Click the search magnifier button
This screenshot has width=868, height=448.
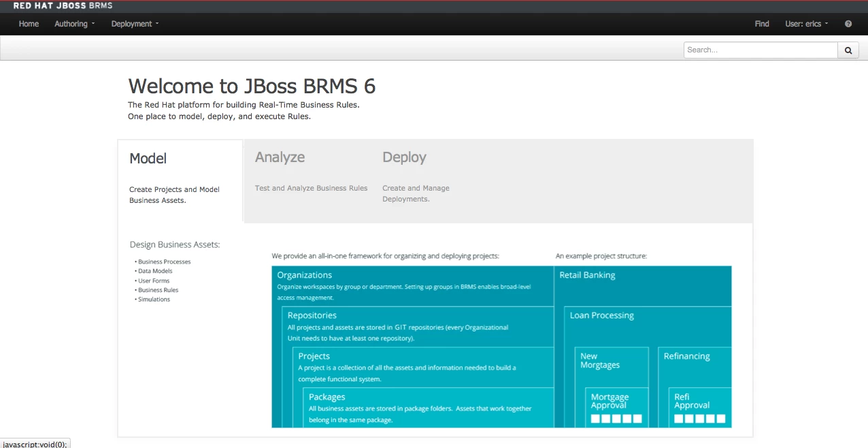point(848,50)
